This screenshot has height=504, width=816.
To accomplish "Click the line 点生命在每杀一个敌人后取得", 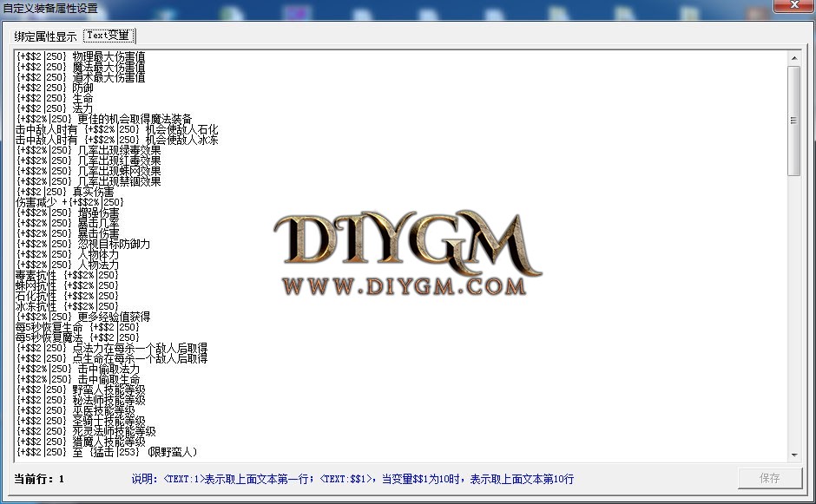I will point(112,358).
